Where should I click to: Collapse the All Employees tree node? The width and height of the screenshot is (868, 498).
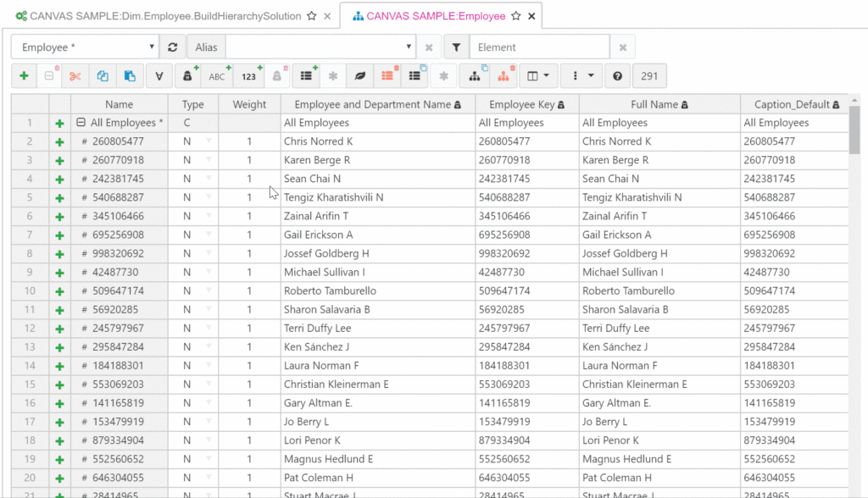(x=81, y=123)
